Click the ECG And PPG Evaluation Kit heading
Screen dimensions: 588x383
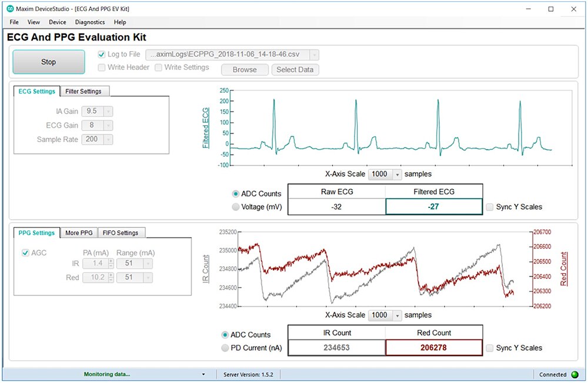coord(76,37)
